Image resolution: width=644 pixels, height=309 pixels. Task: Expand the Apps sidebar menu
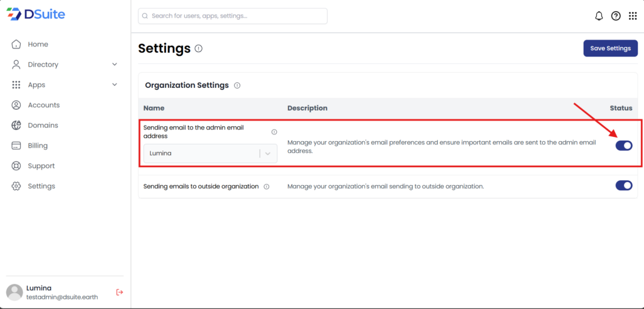pos(114,85)
